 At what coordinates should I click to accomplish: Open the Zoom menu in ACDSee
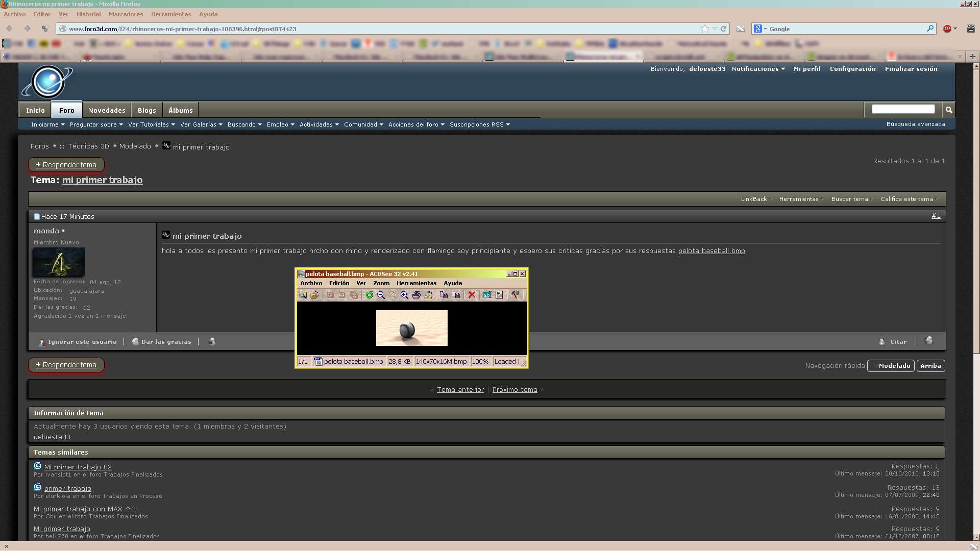pyautogui.click(x=381, y=283)
